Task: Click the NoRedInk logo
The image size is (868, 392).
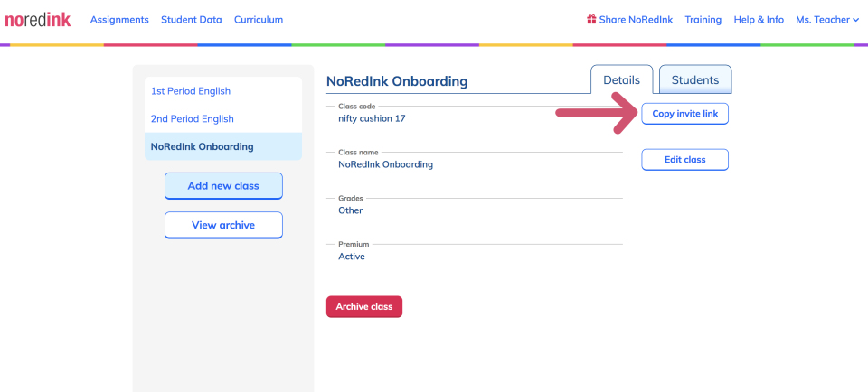Action: 38,20
